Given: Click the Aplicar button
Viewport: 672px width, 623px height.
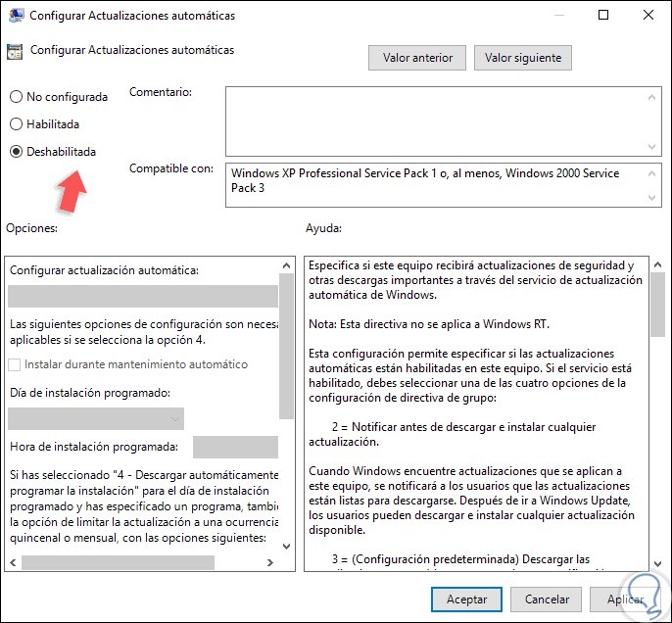Looking at the screenshot, I should [x=625, y=599].
